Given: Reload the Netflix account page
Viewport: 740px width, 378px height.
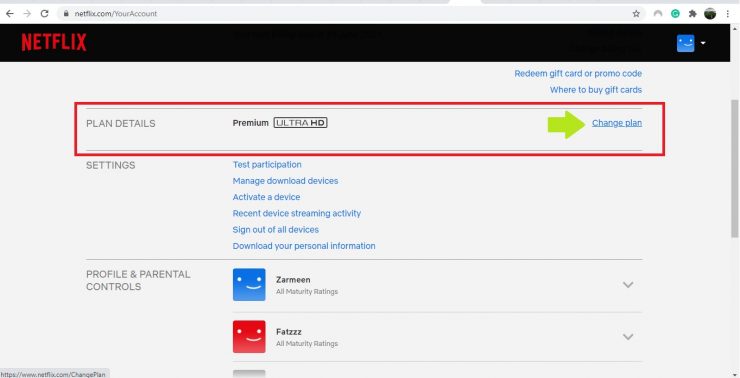Looking at the screenshot, I should tap(44, 14).
